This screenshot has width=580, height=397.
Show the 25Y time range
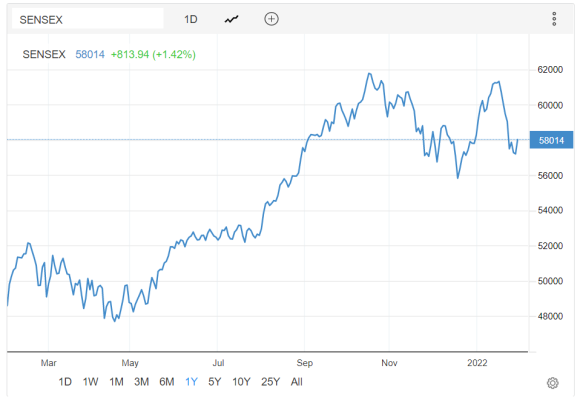[x=270, y=382]
